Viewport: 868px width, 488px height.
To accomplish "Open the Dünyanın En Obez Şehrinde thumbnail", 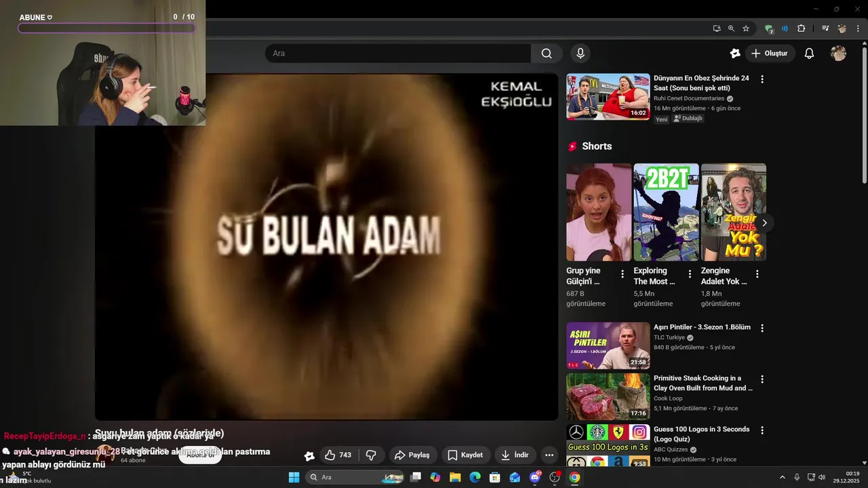I will point(608,97).
